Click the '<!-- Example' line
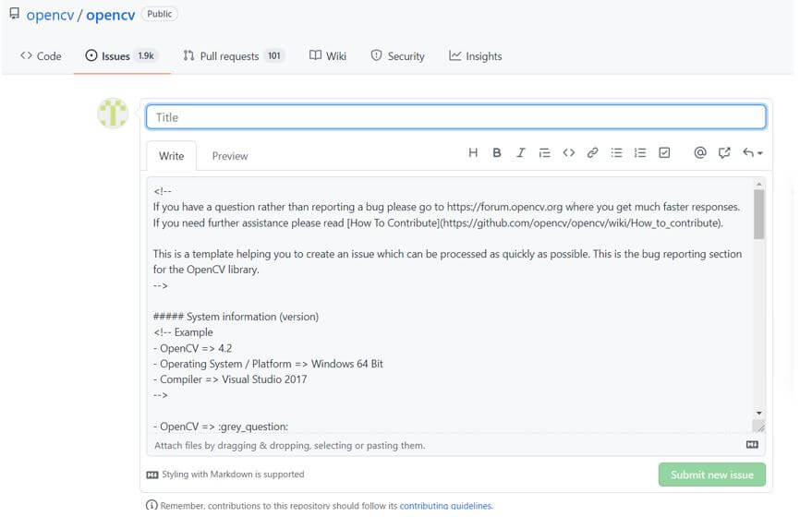The image size is (812, 529). 183,331
